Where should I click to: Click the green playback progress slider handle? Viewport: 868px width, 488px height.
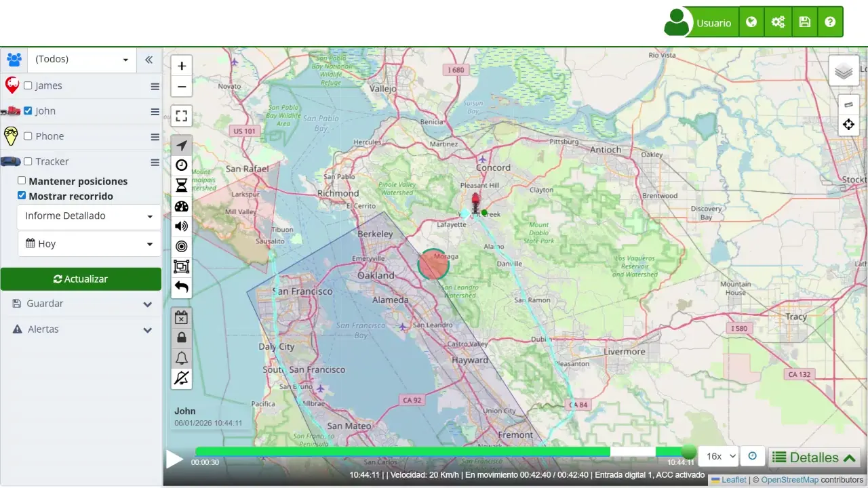click(x=688, y=451)
